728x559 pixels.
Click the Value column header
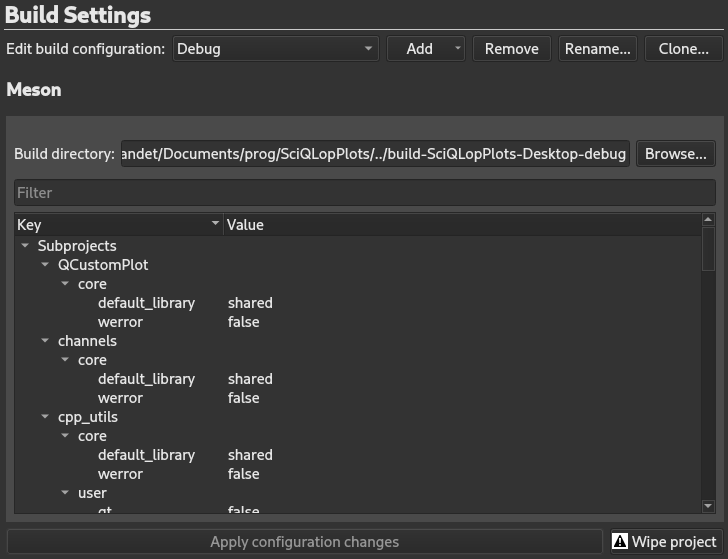pyautogui.click(x=460, y=225)
